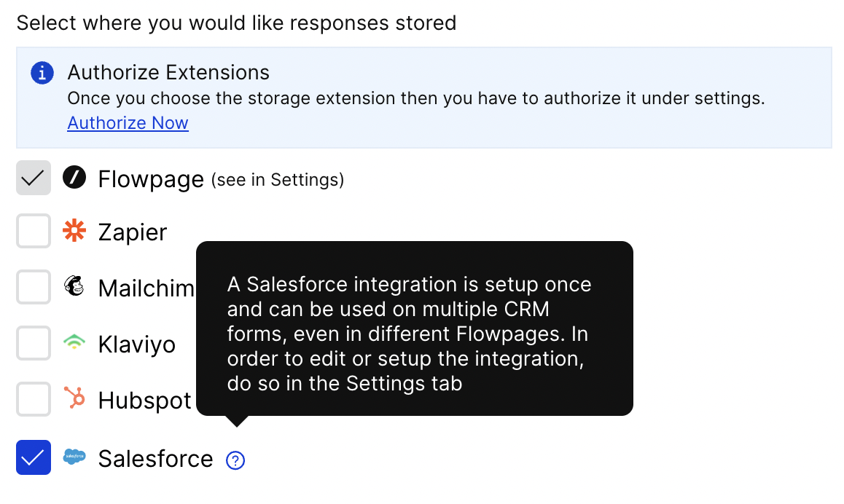Toggle the Flowpage checkbox

click(34, 178)
